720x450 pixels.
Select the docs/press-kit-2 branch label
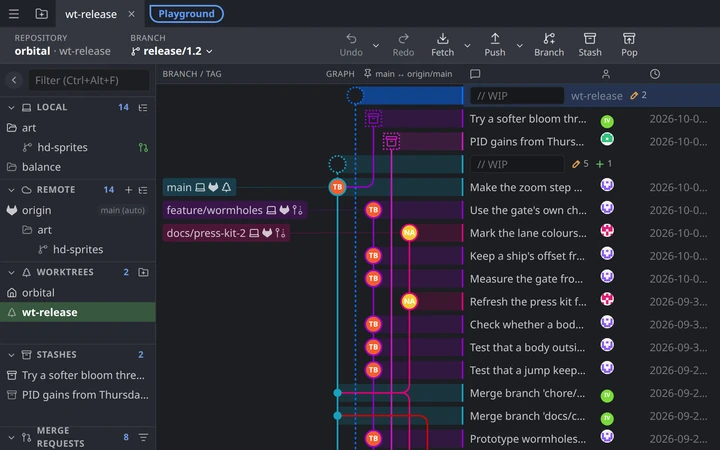[226, 233]
